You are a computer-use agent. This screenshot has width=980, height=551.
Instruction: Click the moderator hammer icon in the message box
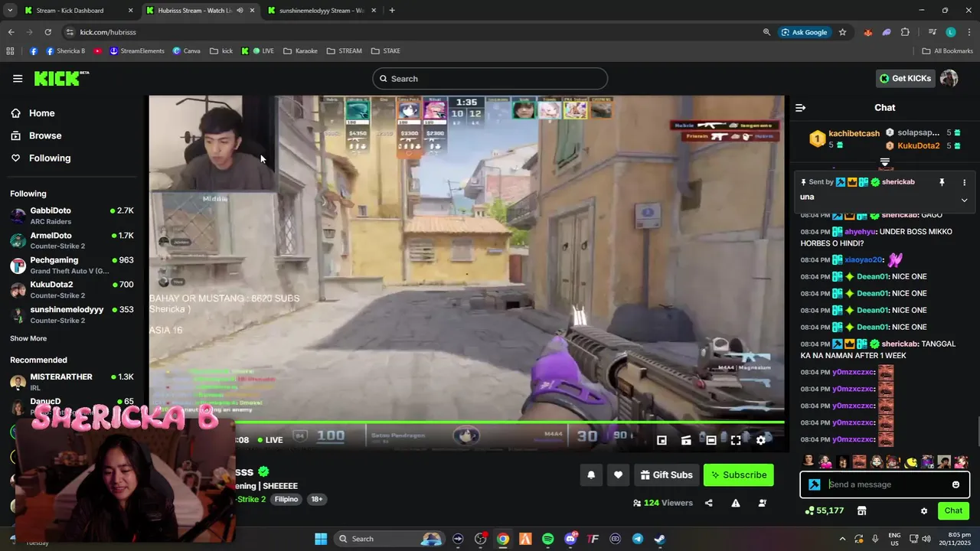point(815,484)
